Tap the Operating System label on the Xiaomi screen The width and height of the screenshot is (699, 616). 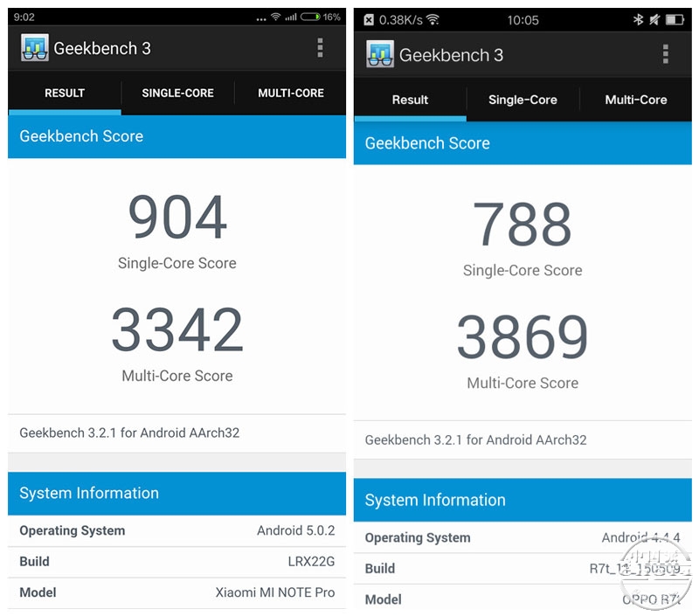(x=73, y=531)
